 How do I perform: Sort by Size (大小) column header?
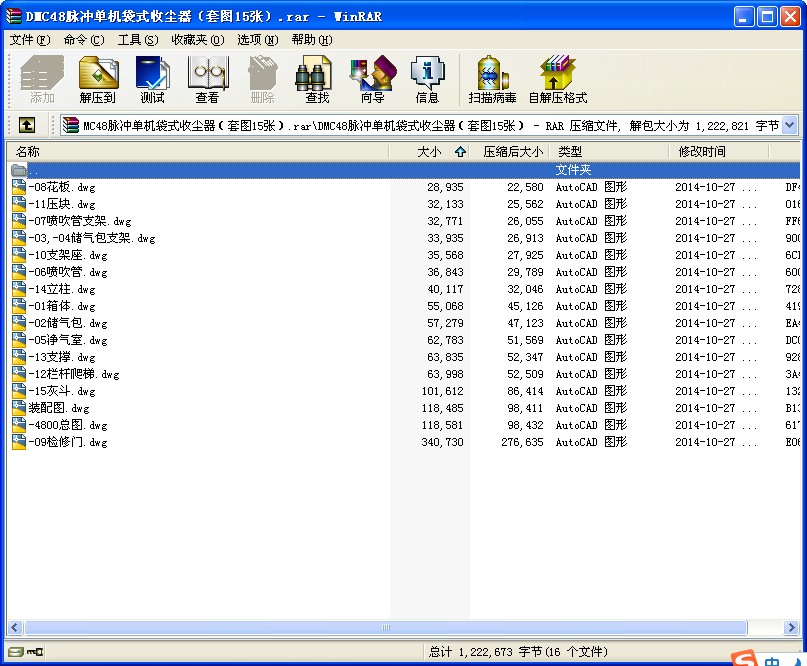pyautogui.click(x=429, y=151)
